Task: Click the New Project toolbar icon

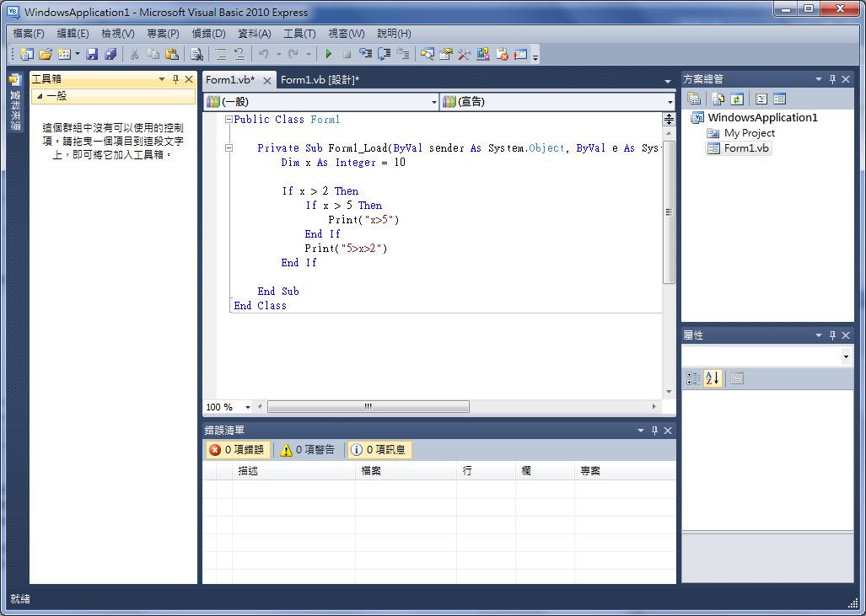Action: [26, 54]
